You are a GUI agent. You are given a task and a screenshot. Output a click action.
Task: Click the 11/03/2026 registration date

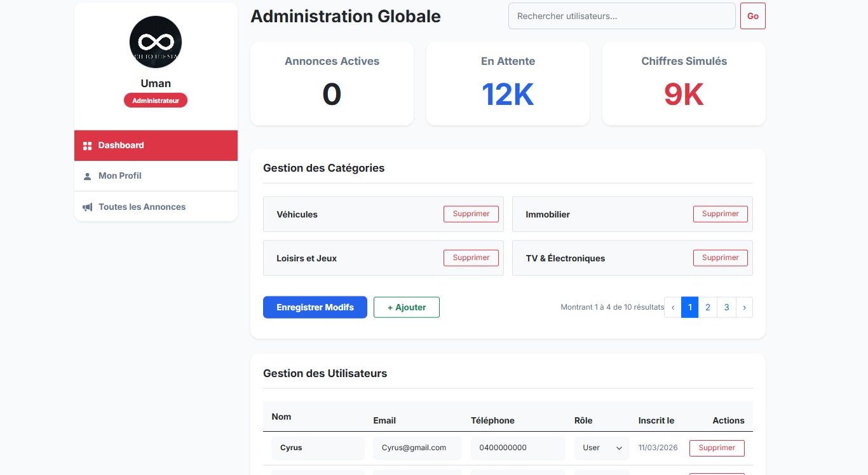click(658, 448)
